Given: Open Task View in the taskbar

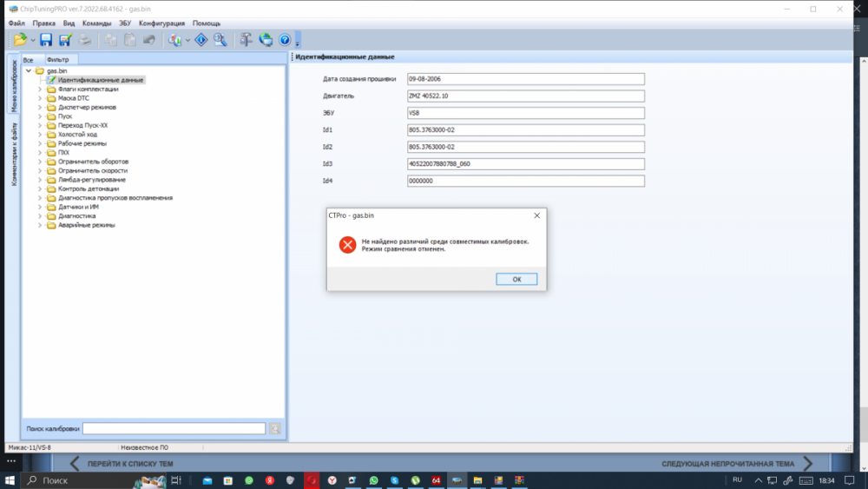Looking at the screenshot, I should 176,480.
